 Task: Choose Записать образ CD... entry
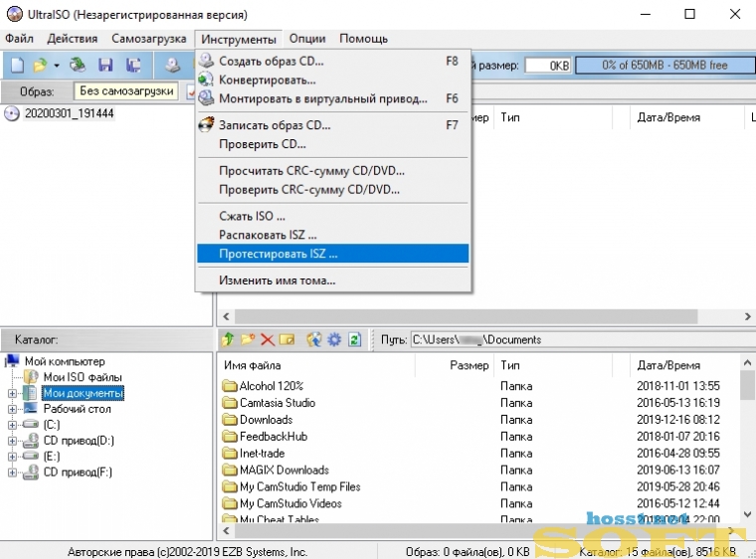[332, 125]
